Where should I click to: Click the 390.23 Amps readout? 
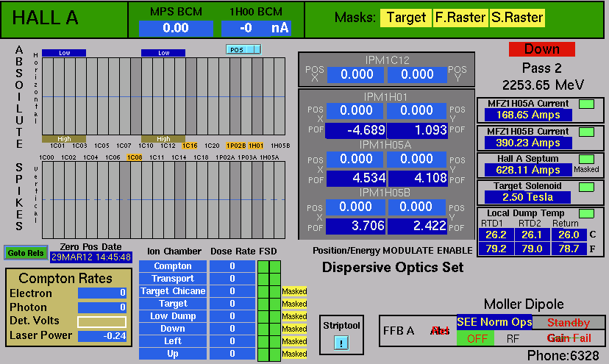click(528, 143)
